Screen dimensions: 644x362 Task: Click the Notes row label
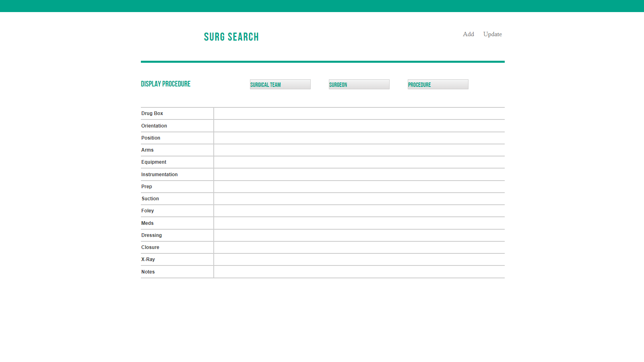148,272
